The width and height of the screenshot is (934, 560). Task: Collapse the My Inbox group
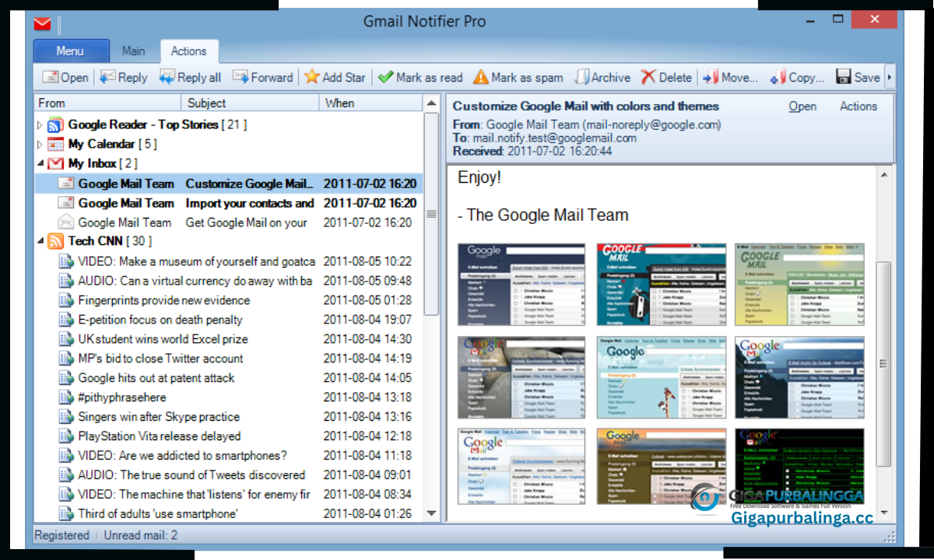click(x=40, y=163)
